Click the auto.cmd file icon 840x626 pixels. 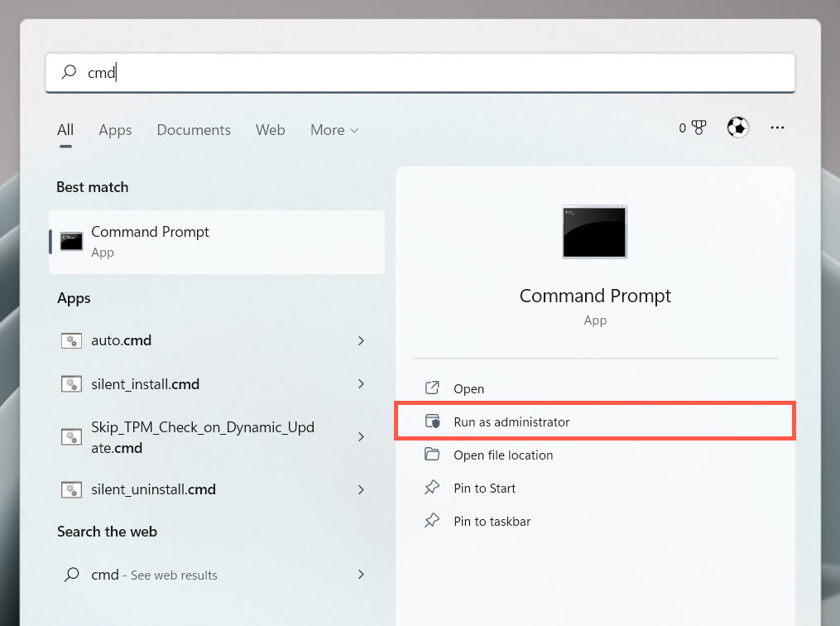point(72,340)
